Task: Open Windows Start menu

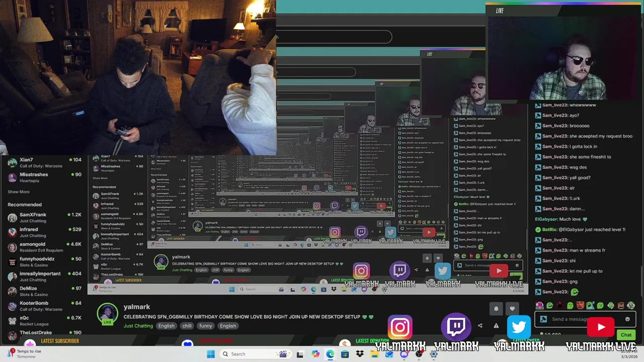Action: [211, 354]
